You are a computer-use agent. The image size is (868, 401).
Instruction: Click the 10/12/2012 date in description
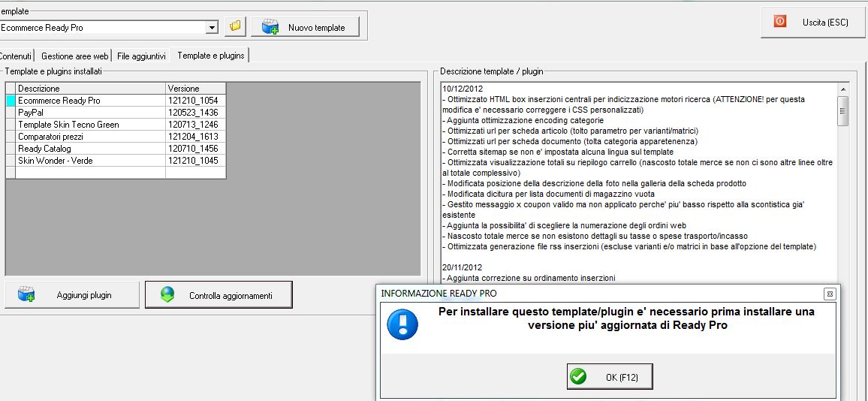pos(463,89)
